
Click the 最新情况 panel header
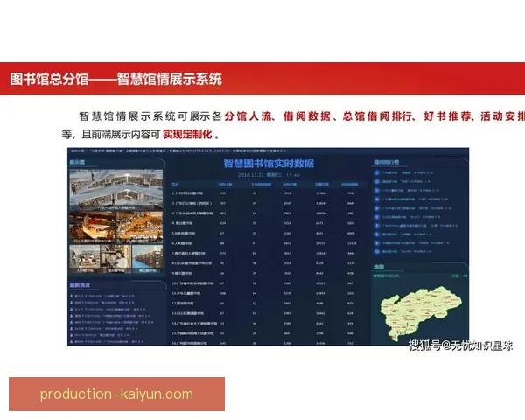80,285
